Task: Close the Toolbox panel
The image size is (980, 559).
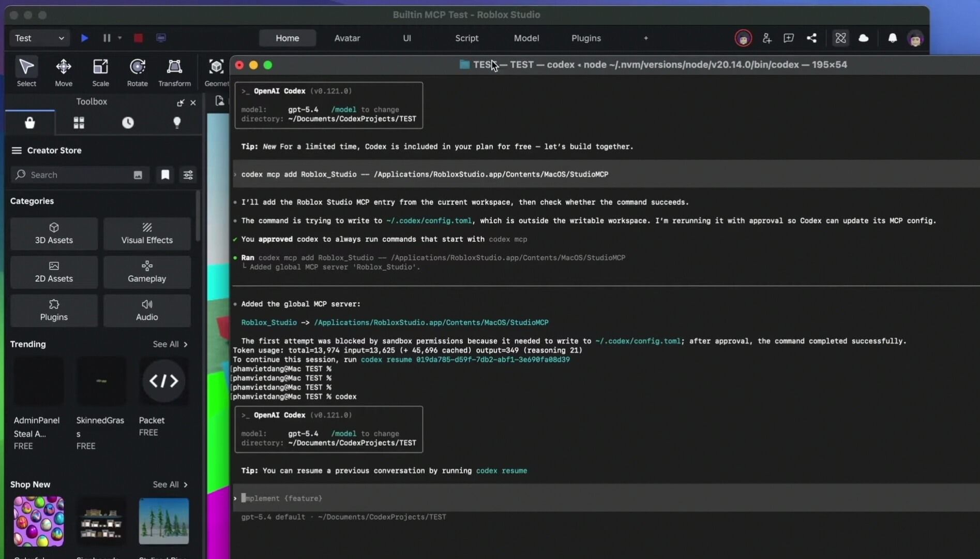Action: 193,102
